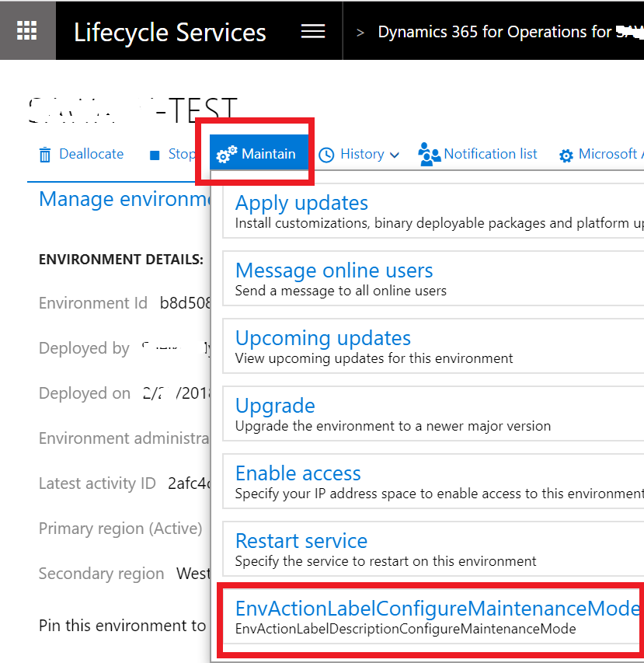
Task: Click the Lifecycle Services header title
Action: (x=169, y=33)
